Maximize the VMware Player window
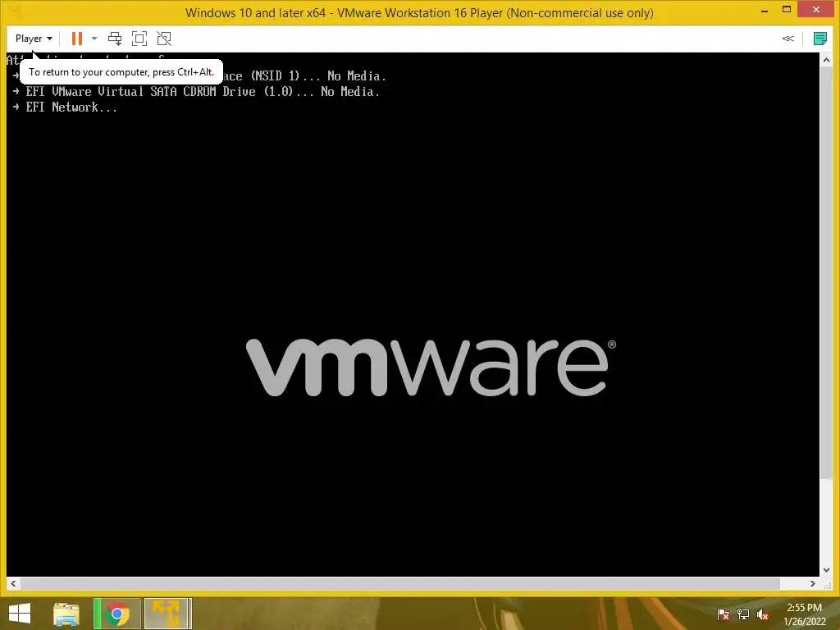 (x=787, y=10)
